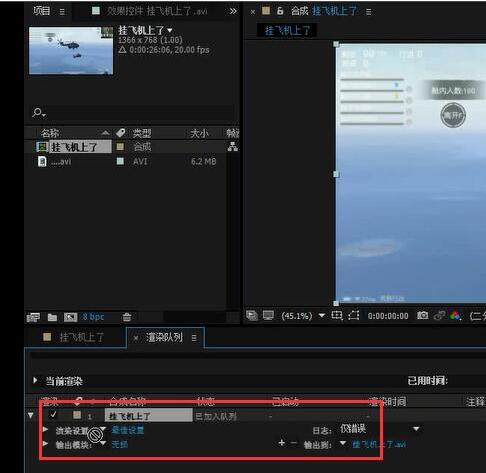This screenshot has width=486, height=473.
Task: Toggle the Region of Interest icon
Action: point(337,315)
